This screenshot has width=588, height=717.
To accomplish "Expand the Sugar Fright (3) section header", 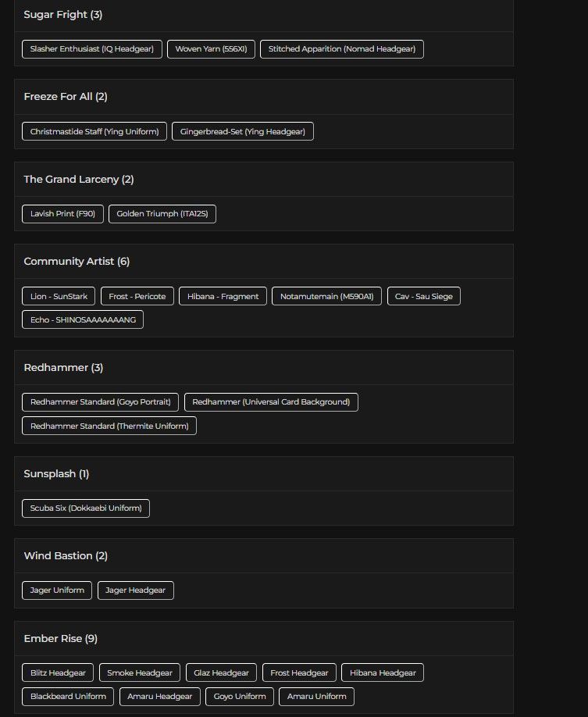I will point(264,15).
